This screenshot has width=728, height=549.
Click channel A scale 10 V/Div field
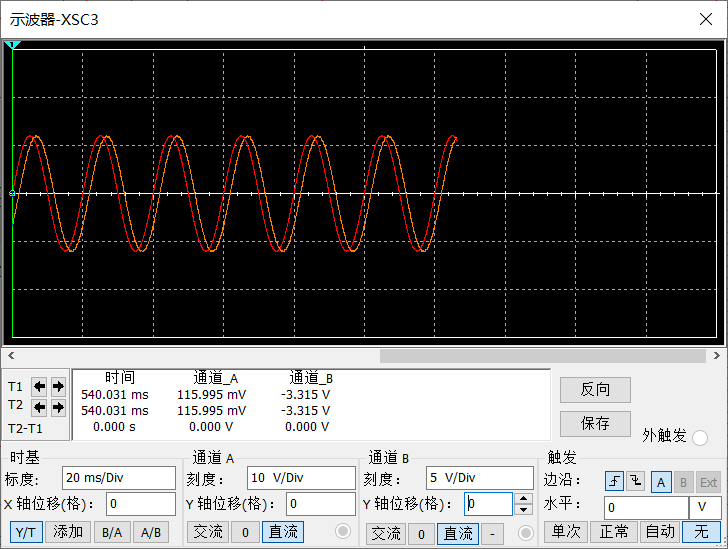click(x=301, y=478)
